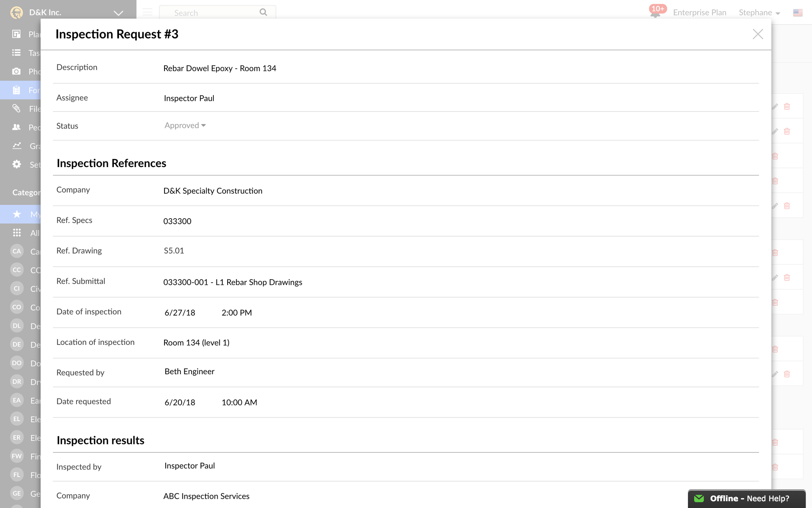The height and width of the screenshot is (508, 812).
Task: Open the Tasks list icon in sidebar
Action: (x=16, y=53)
